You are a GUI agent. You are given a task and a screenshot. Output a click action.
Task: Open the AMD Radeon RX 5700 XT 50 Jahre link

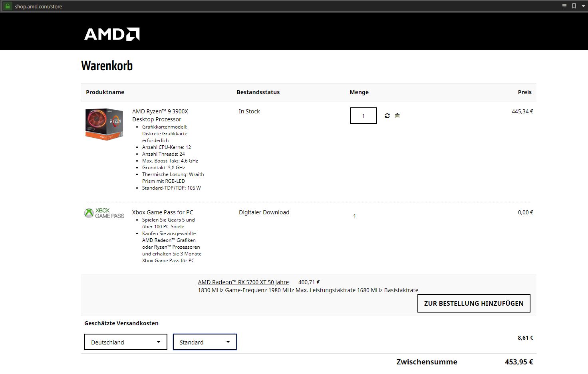click(x=243, y=282)
